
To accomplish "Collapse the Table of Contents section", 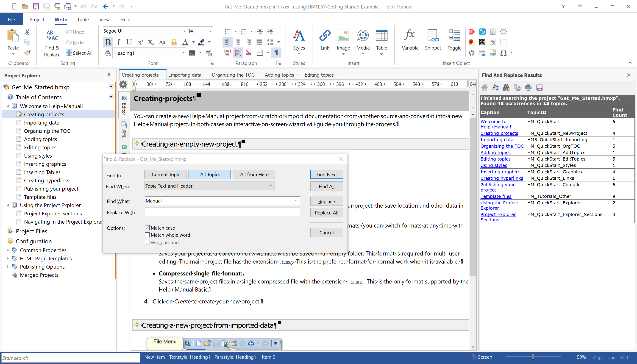I will (111, 97).
